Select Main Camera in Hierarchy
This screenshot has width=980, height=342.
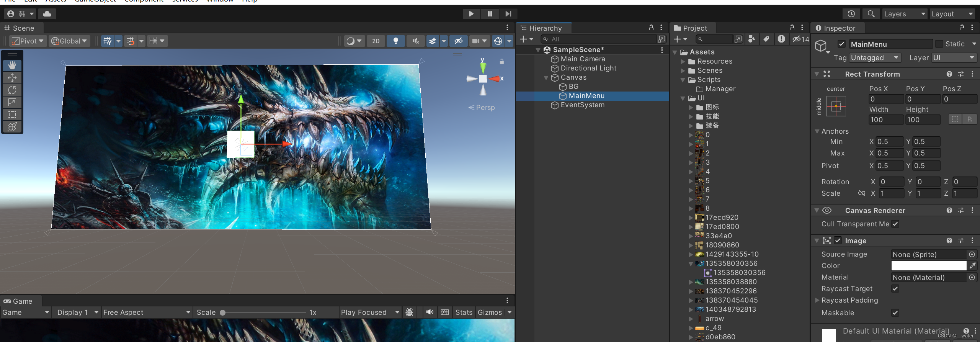tap(583, 59)
